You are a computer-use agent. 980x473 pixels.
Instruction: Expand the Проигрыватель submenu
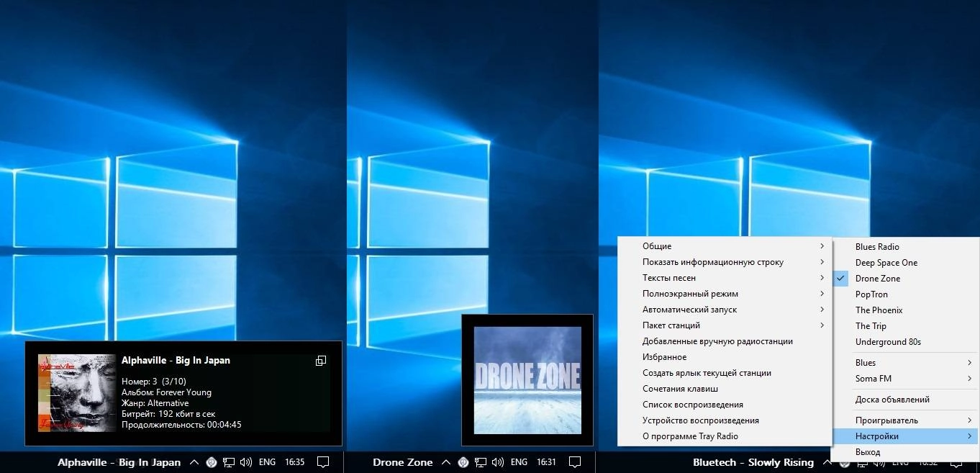(x=906, y=420)
